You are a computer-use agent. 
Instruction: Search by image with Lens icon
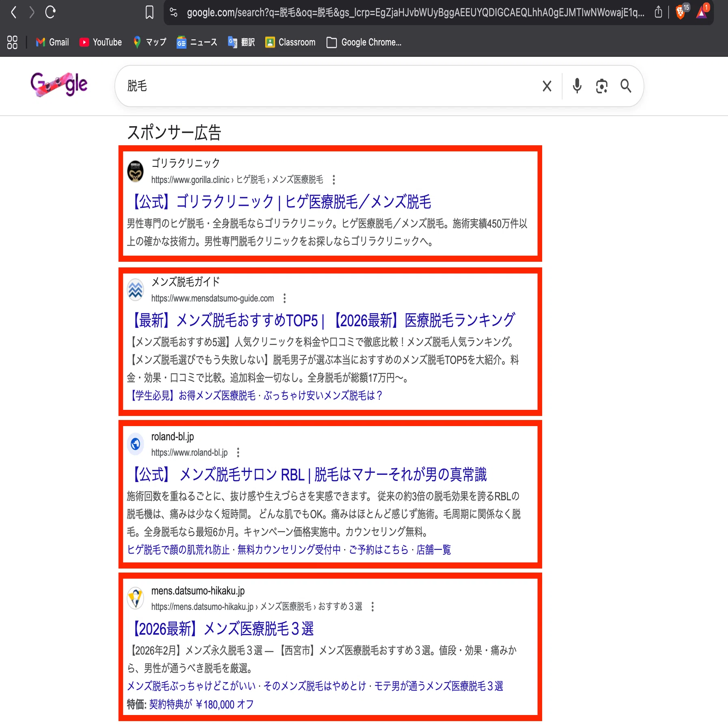(602, 86)
